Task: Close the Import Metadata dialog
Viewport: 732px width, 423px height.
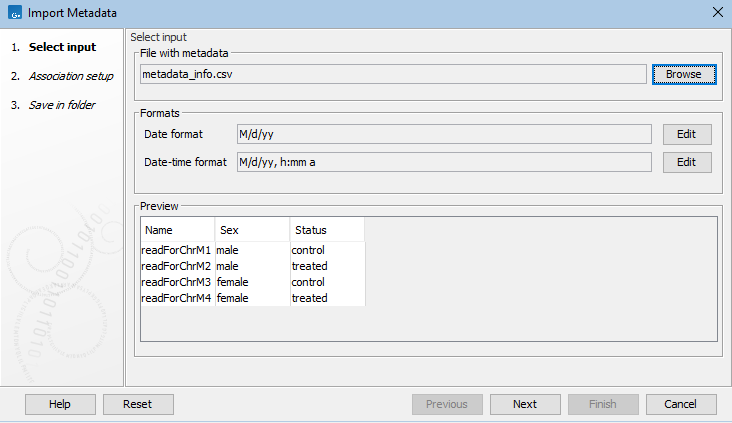Action: point(716,13)
